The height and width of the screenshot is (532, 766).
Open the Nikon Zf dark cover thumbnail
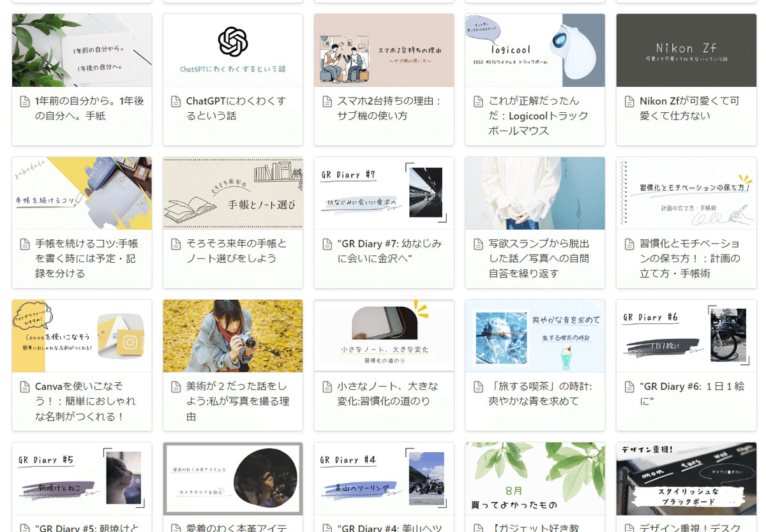coord(686,50)
